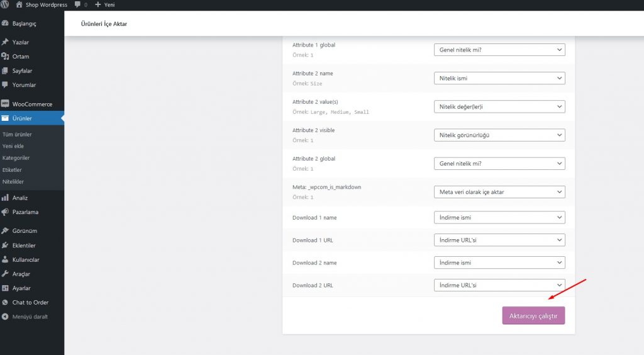644x355 pixels.
Task: Select Kategoriler submenu item
Action: point(16,158)
